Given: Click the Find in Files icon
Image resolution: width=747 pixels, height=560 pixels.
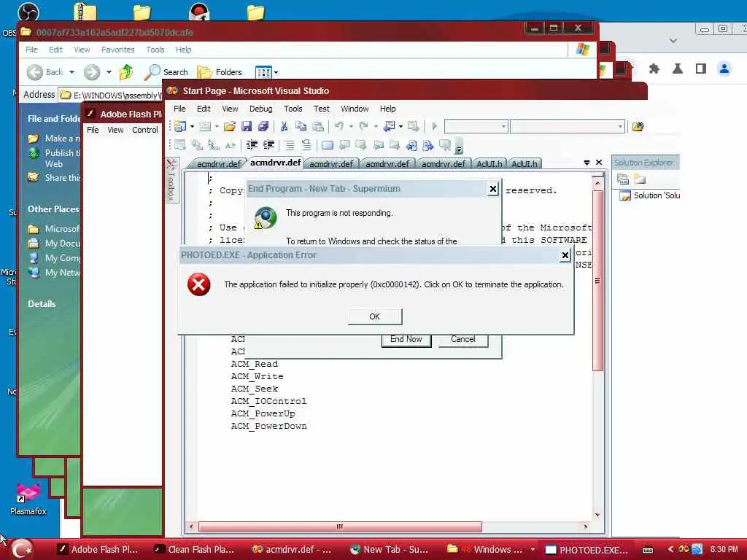Looking at the screenshot, I should 638,126.
